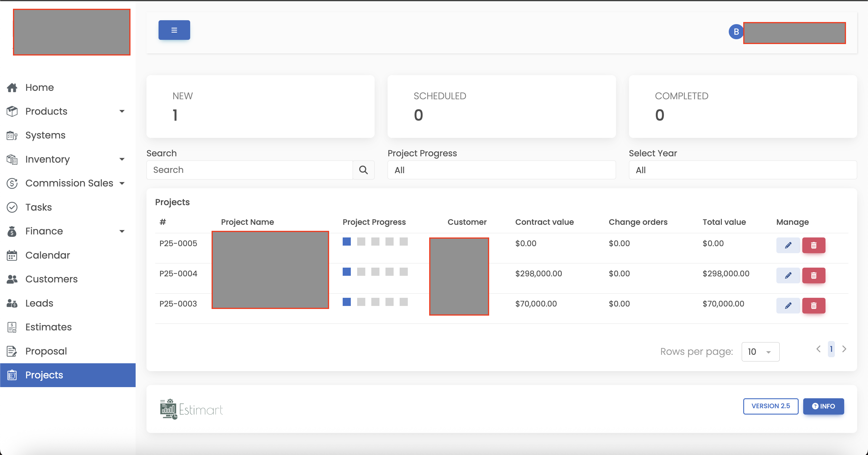Image resolution: width=868 pixels, height=455 pixels.
Task: Click the user avatar circle labeled B
Action: (x=736, y=31)
